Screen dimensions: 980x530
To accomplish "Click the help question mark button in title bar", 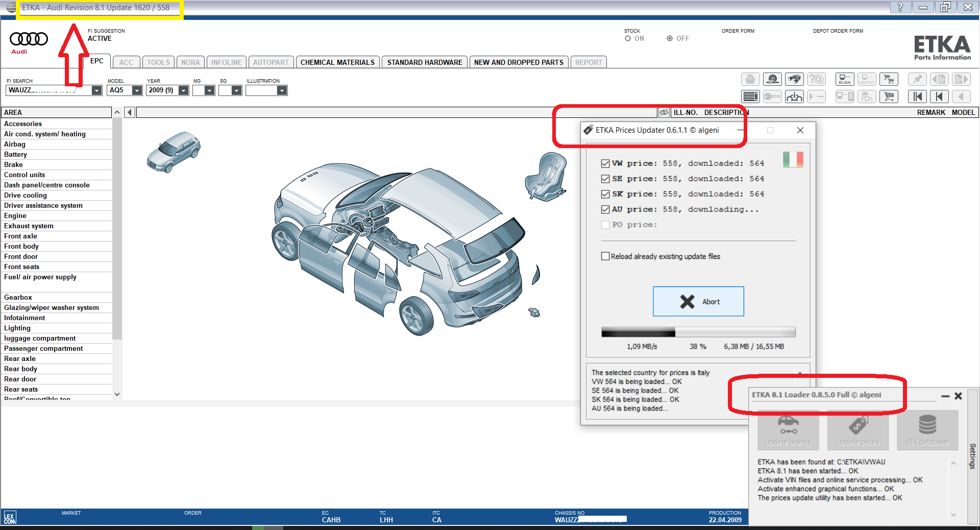I will coord(900,7).
